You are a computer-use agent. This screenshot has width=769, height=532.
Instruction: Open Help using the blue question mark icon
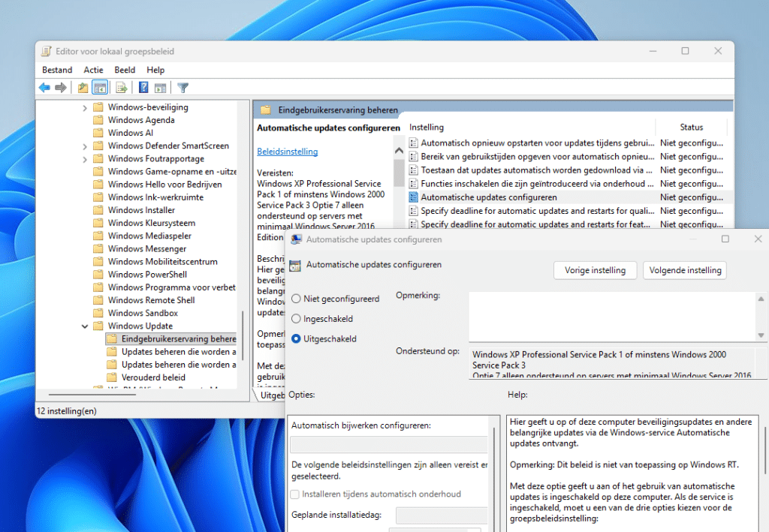[143, 87]
